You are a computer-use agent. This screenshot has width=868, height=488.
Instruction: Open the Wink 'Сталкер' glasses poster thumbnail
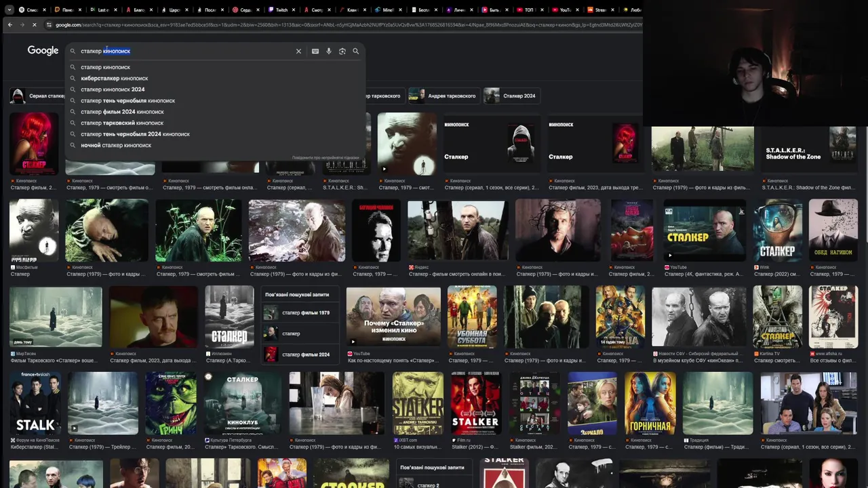pos(778,230)
